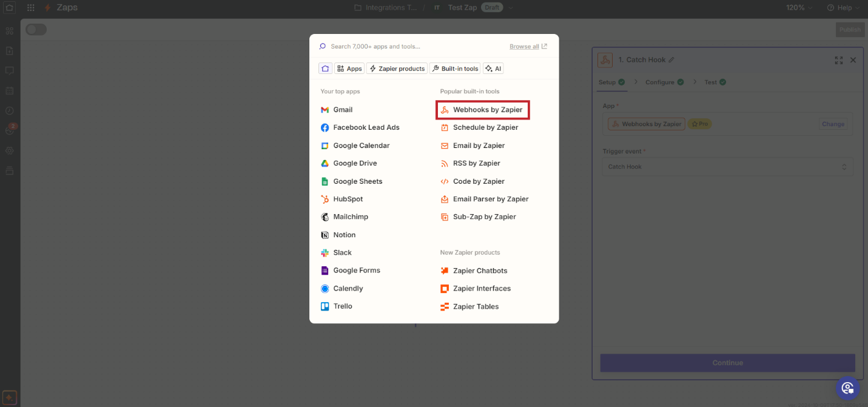
Task: Expand the chevron next to Draft badge
Action: tap(511, 8)
